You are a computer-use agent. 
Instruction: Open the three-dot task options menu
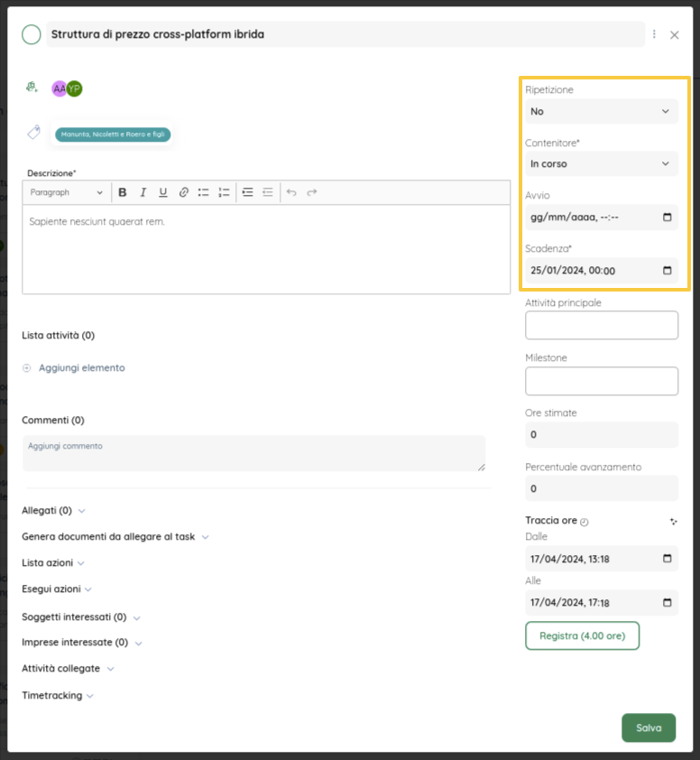point(654,34)
